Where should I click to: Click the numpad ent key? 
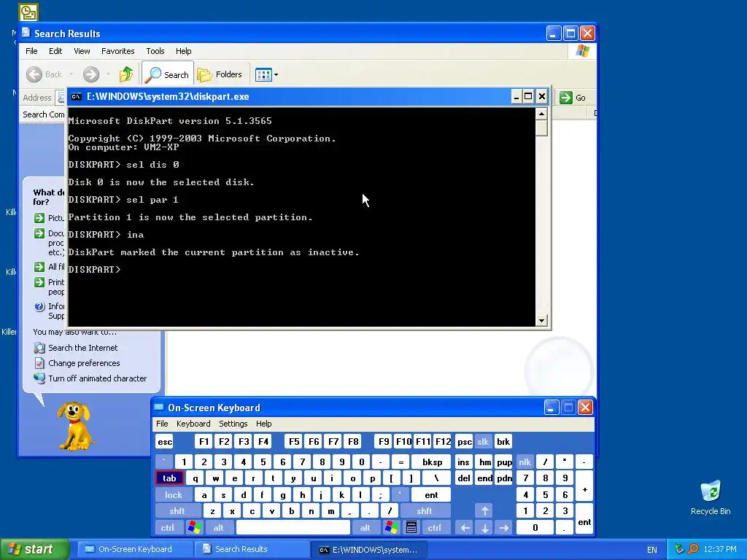[584, 519]
